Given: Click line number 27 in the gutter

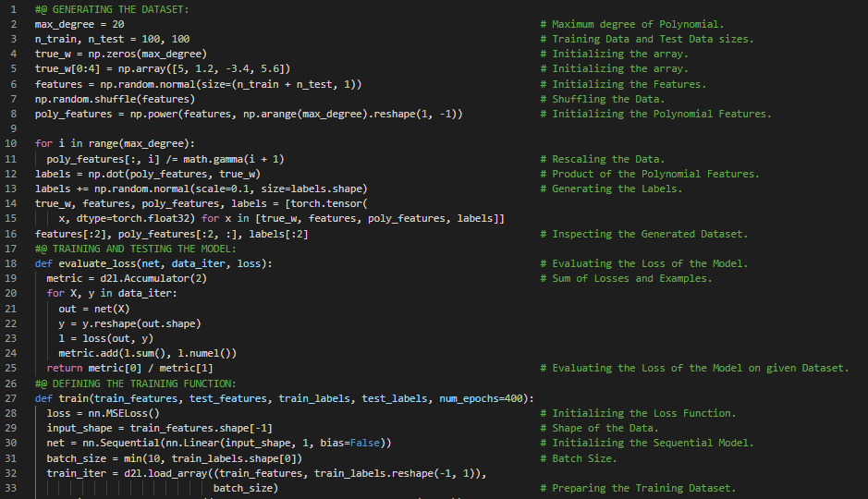Looking at the screenshot, I should click(x=11, y=398).
